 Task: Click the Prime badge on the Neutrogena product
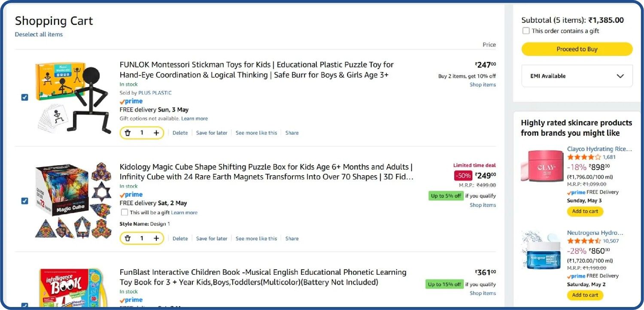577,276
